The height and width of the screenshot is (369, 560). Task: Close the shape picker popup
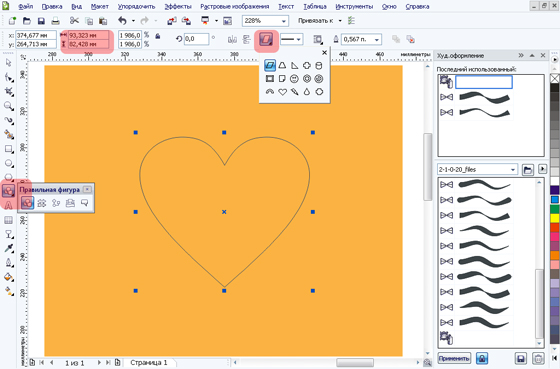(x=324, y=53)
